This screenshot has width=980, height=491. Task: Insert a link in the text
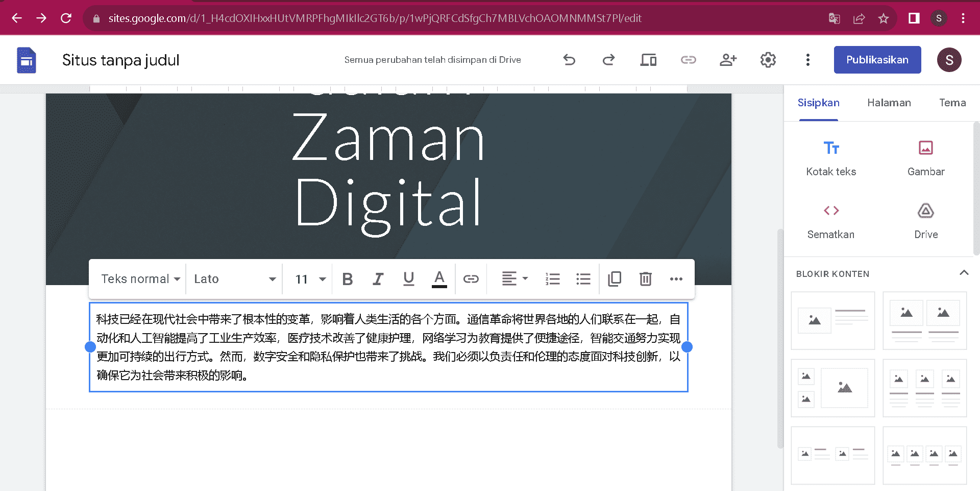coord(471,279)
